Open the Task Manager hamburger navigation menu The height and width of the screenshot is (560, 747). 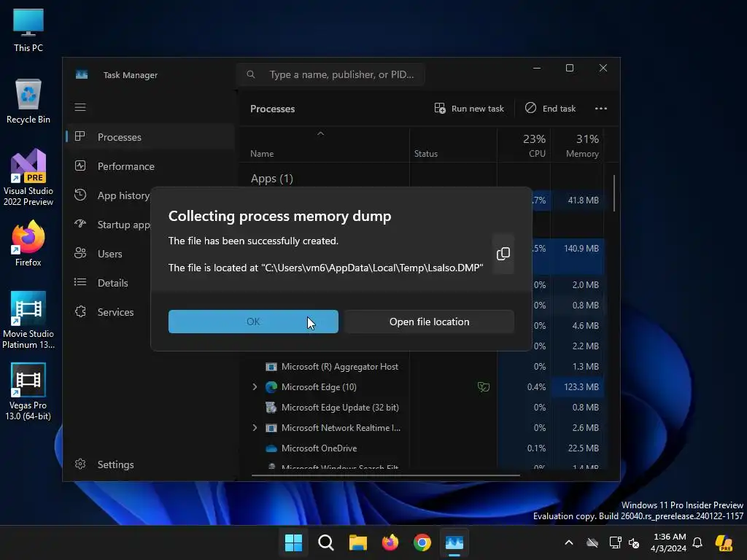pyautogui.click(x=80, y=107)
